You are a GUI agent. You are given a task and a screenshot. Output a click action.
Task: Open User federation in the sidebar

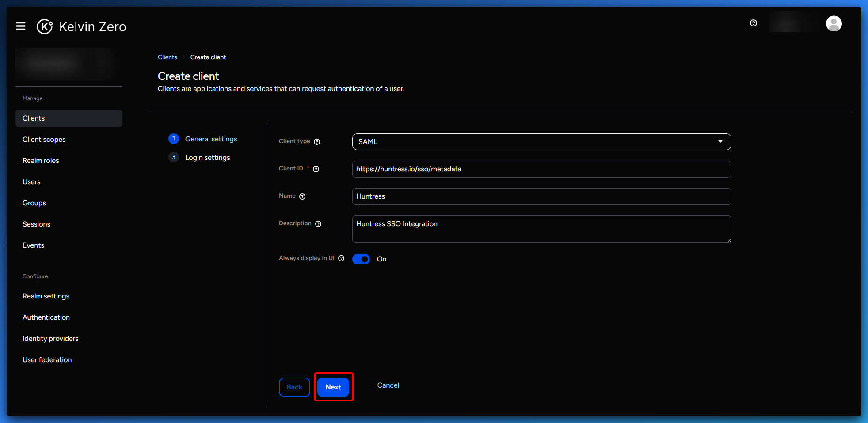[69, 360]
